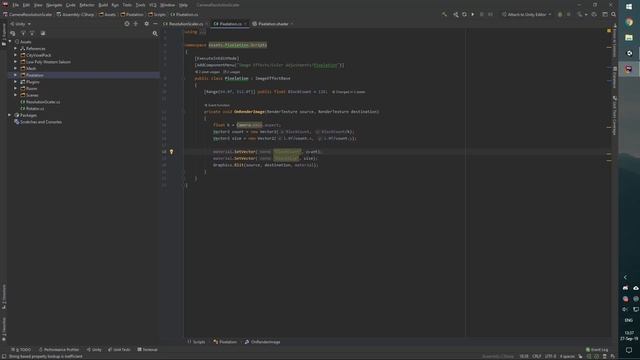Expand the Packages node
This screenshot has width=640, height=360.
[10, 115]
